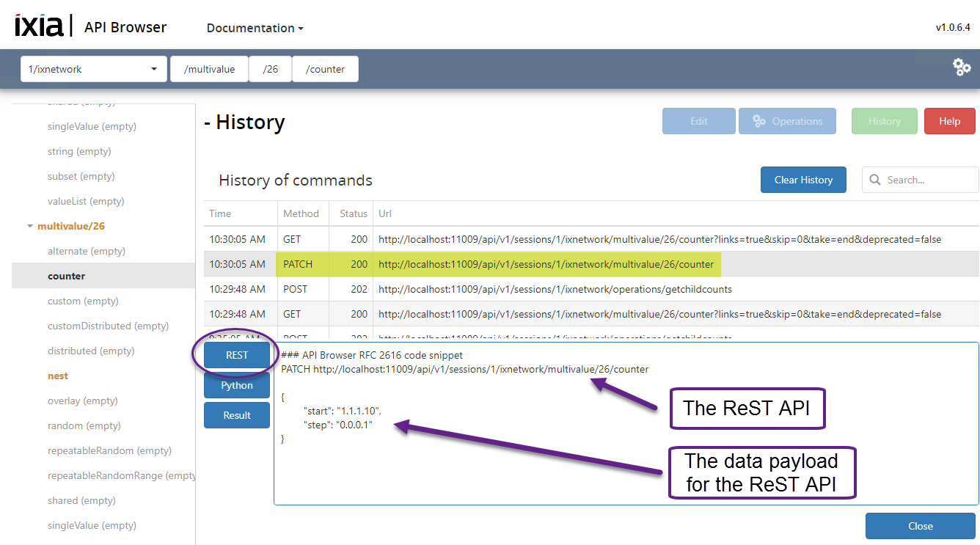
Task: Select the PATCH request history row
Action: pos(546,264)
